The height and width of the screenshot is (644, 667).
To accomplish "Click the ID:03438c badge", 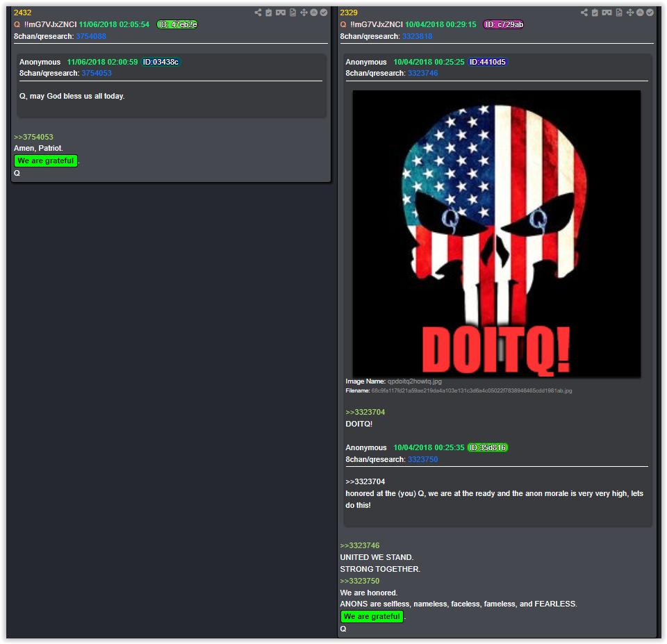I will [160, 62].
